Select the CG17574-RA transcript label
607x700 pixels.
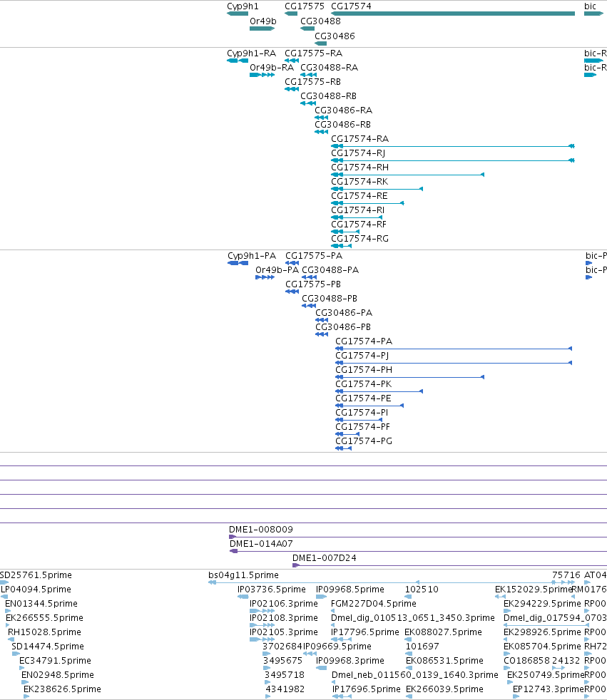pos(360,139)
